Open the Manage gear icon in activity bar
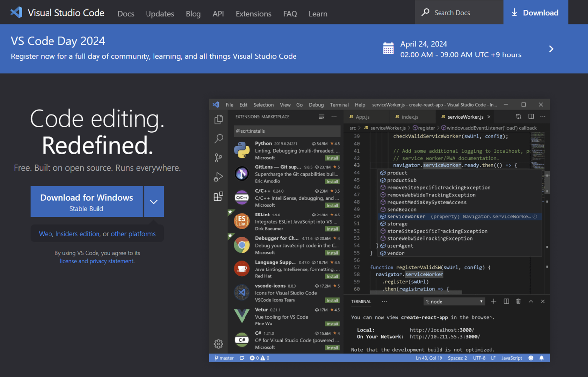This screenshot has width=588, height=377. [x=218, y=344]
